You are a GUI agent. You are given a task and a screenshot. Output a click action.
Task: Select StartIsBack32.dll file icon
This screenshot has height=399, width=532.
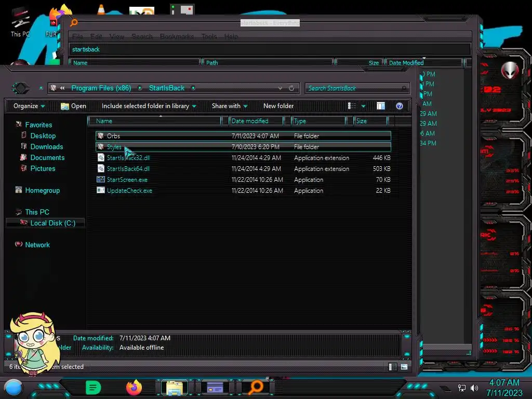click(101, 158)
